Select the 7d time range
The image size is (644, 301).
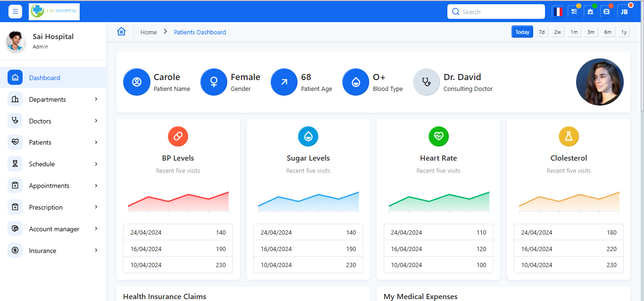tap(542, 32)
